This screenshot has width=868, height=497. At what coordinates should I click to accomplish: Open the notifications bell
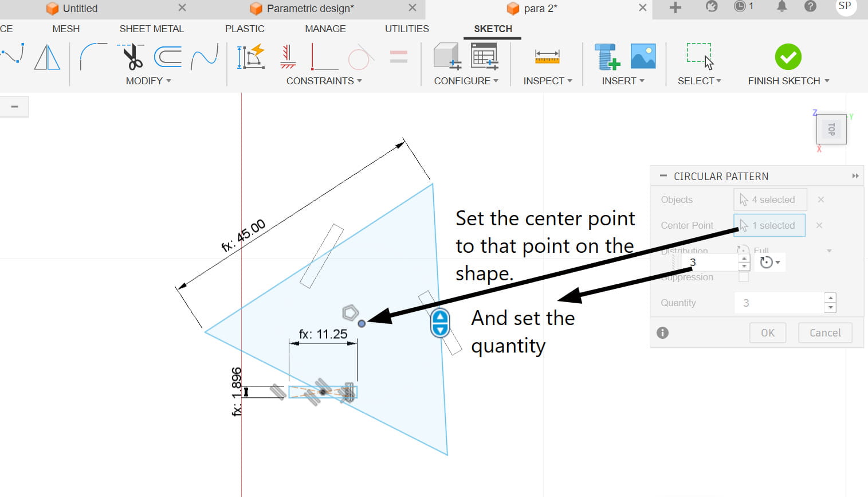781,6
